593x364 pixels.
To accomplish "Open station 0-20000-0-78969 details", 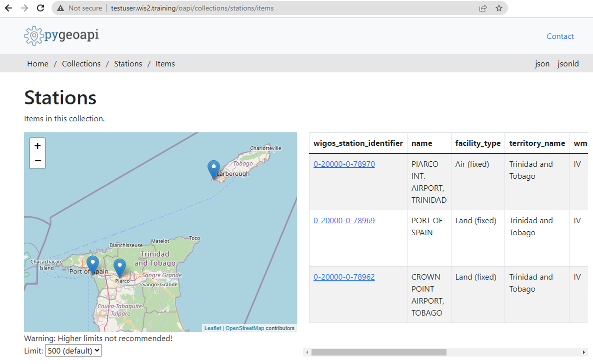I will point(344,220).
